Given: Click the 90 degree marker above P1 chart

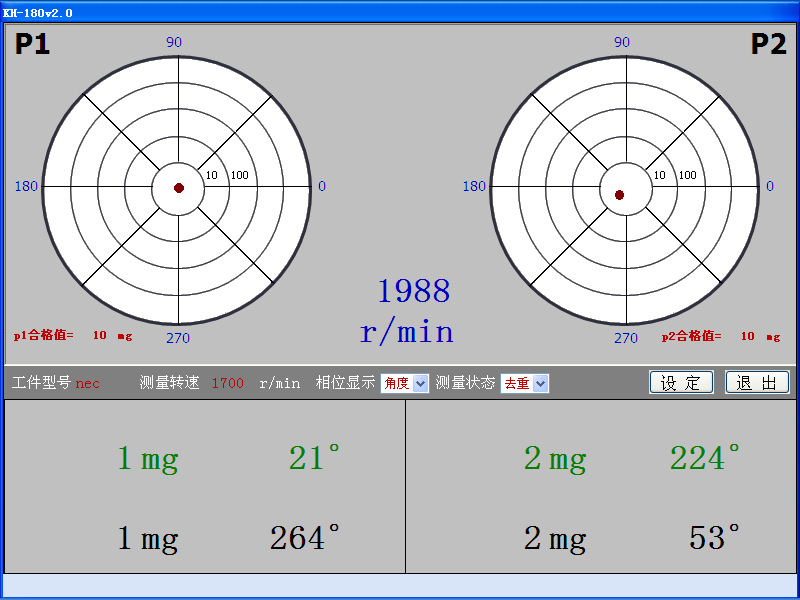Looking at the screenshot, I should [x=174, y=42].
